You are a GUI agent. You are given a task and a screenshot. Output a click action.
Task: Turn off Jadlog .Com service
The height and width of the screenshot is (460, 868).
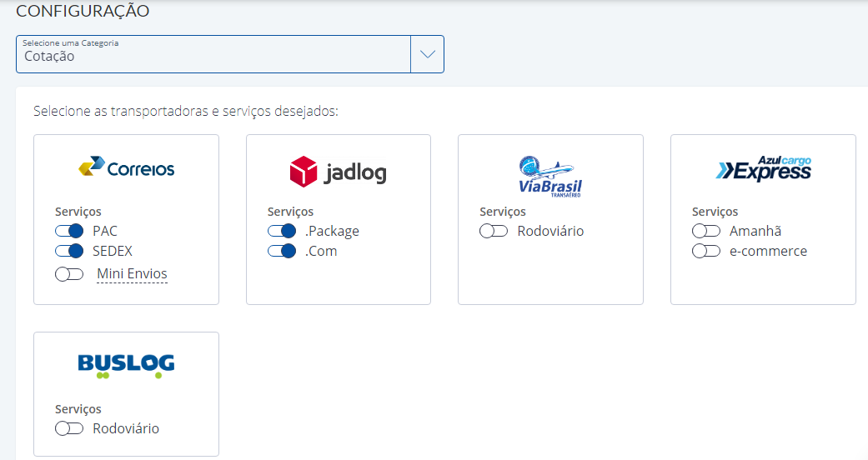coord(282,252)
